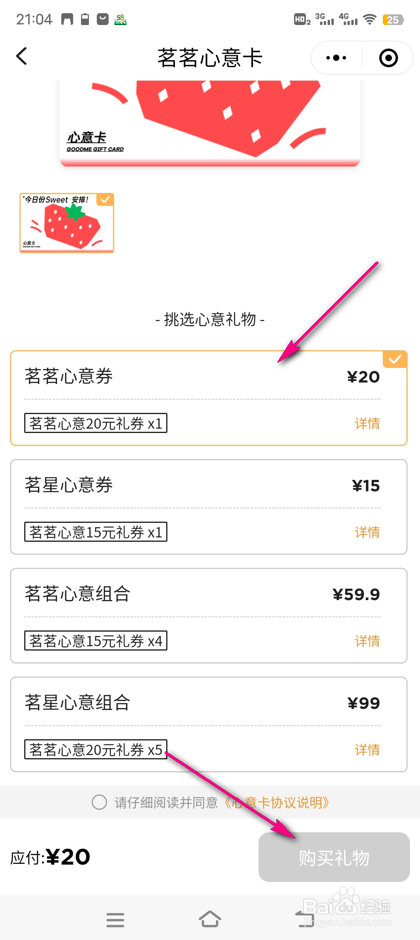Check the agreement radio circle

click(x=99, y=802)
